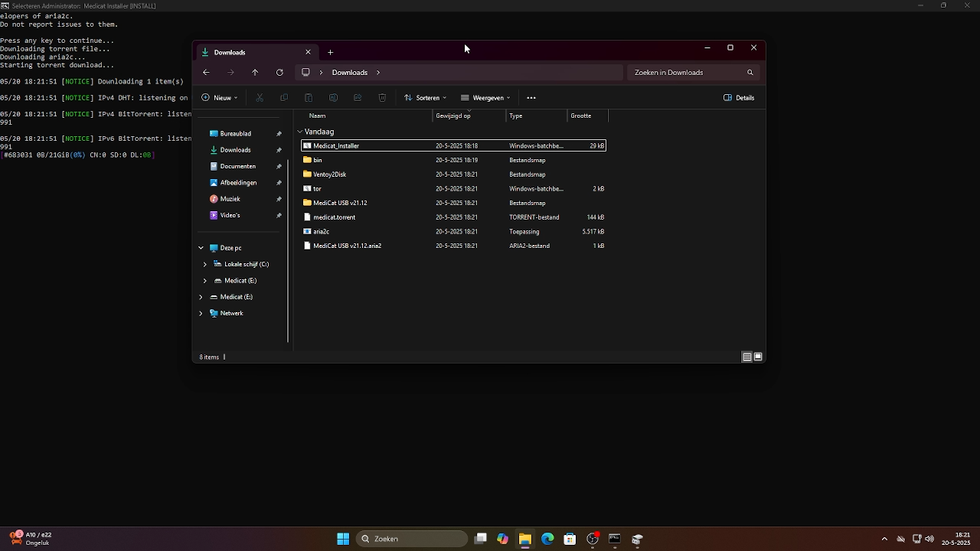Screen dimensions: 980x551
Task: Click the Share toolbar icon
Action: (358, 98)
